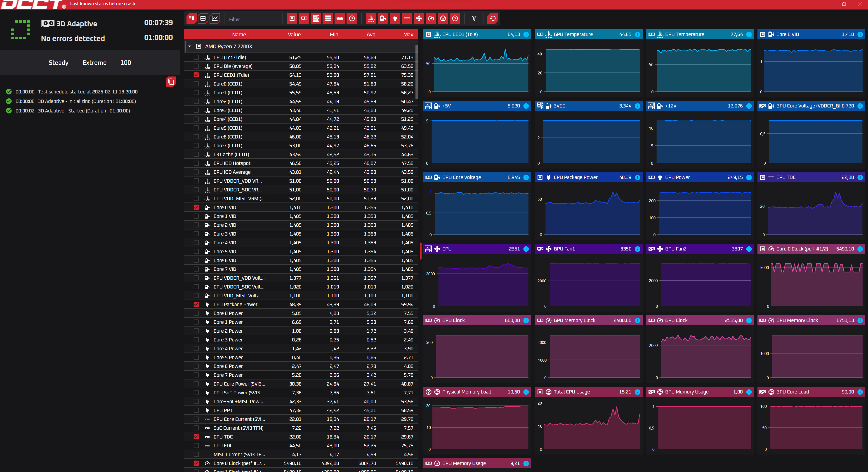Open info for the CPU Package Power graph
The width and height of the screenshot is (868, 472).
point(637,177)
